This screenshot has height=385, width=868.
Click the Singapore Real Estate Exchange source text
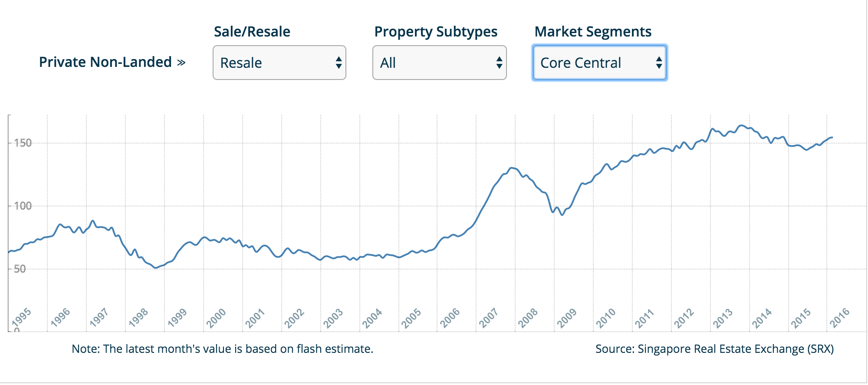point(714,349)
